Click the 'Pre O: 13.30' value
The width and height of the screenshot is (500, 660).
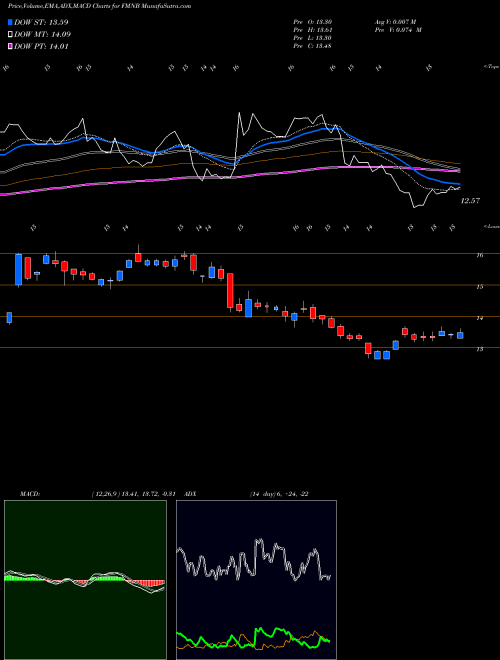(x=313, y=22)
